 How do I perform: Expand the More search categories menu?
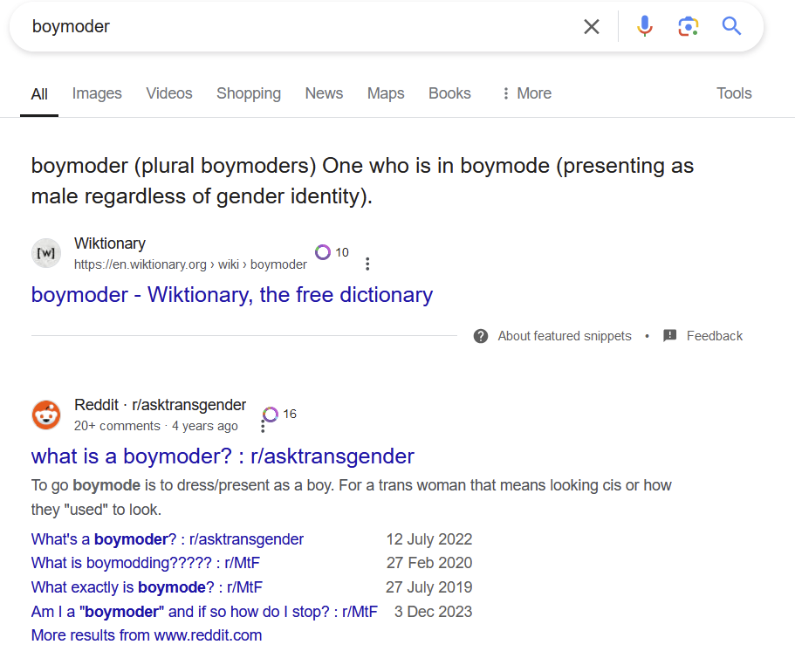(526, 93)
